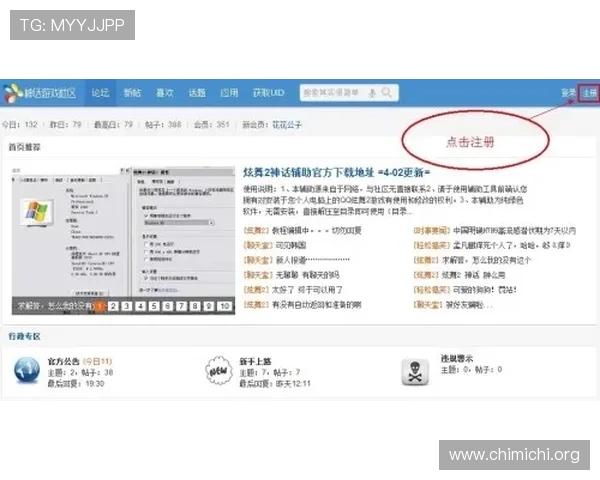Image resolution: width=600 pixels, height=480 pixels.
Task: Open the 时事要闻 news thread
Action: click(514, 230)
